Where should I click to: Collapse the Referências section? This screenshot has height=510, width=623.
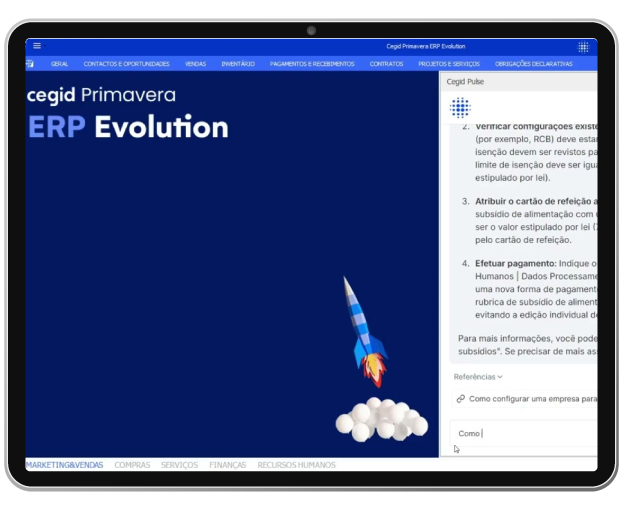478,377
